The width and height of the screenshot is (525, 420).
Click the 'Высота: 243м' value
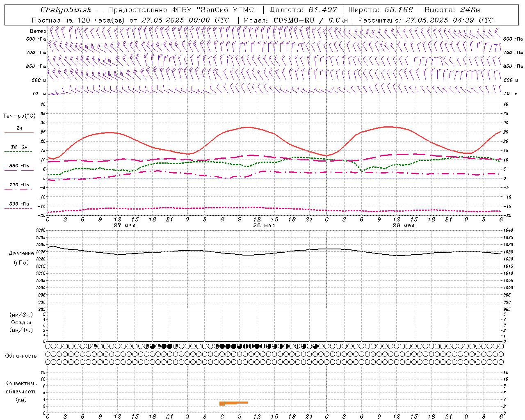point(452,10)
